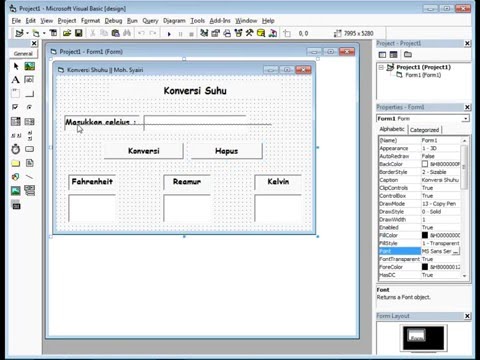Viewport: 480px width, 360px height.
Task: Click FillColor property color swatch
Action: click(x=425, y=235)
